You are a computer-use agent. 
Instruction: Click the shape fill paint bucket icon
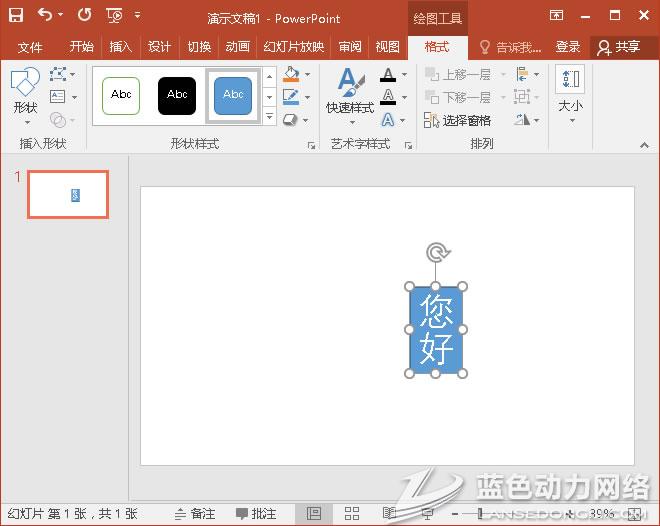pos(290,75)
